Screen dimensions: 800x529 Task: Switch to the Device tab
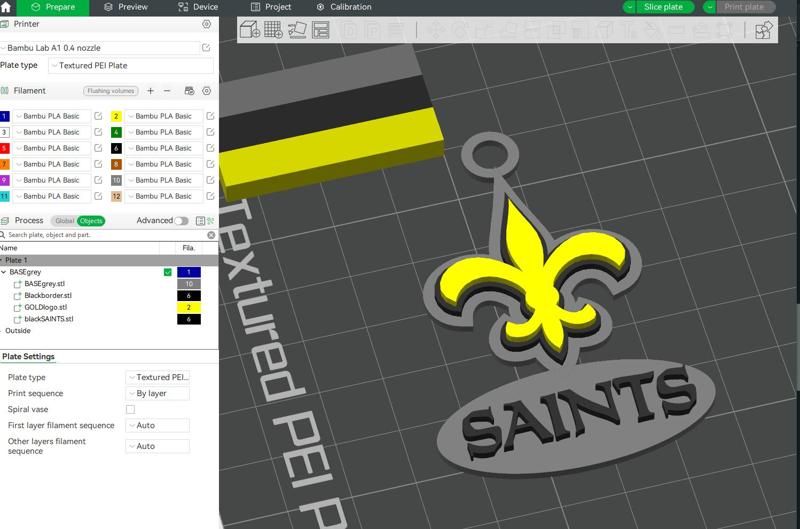pyautogui.click(x=198, y=7)
